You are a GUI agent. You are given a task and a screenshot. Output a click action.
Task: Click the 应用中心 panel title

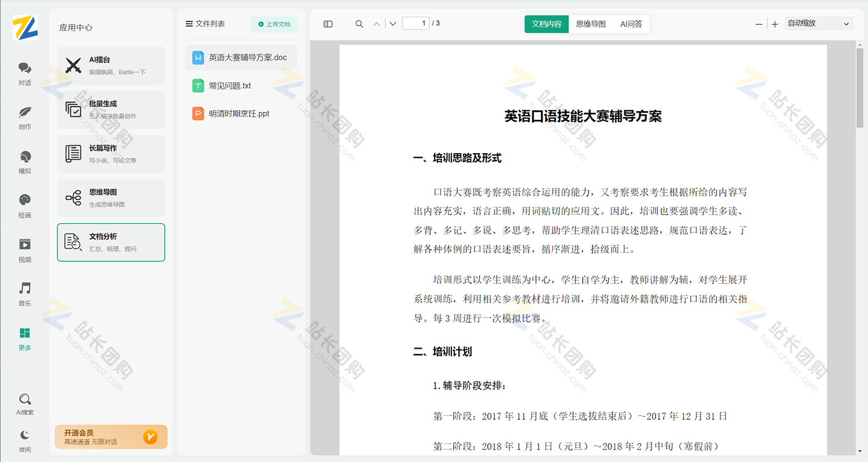pos(76,27)
